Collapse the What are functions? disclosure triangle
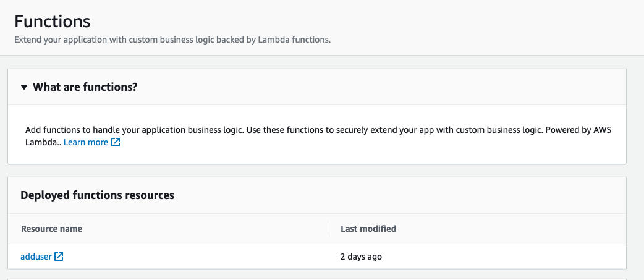The width and height of the screenshot is (644, 280). [x=24, y=87]
